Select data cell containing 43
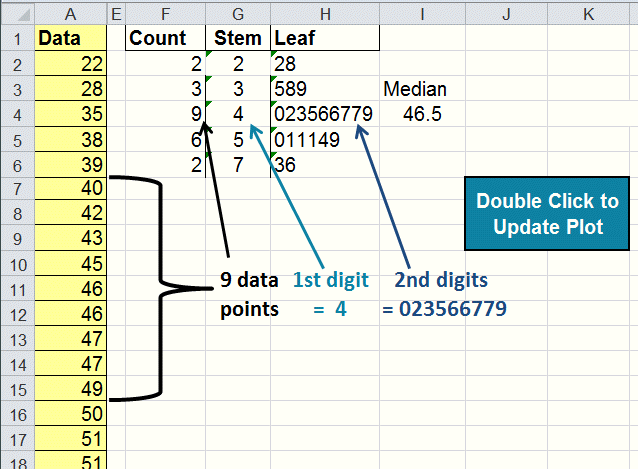 point(71,238)
